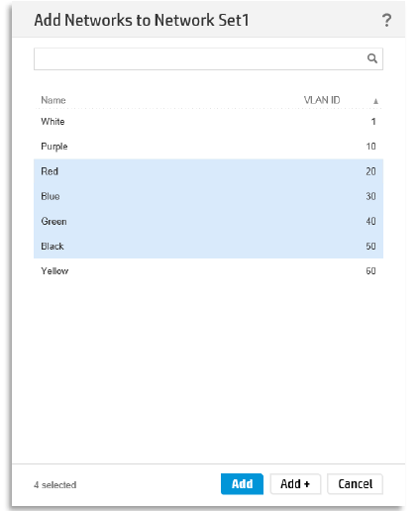Open help with the question mark icon

(386, 20)
